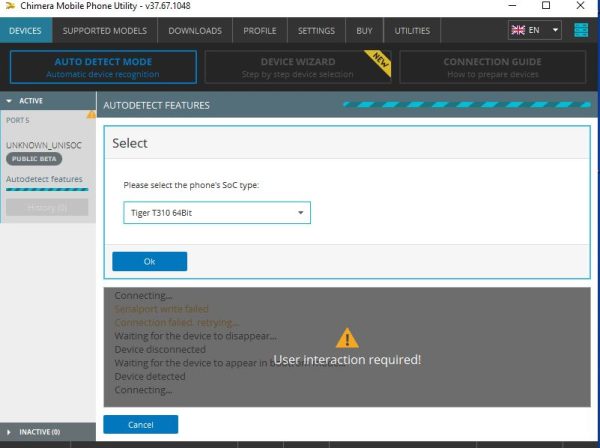This screenshot has width=600, height=448.
Task: Open the SoC type dropdown Tiger T310 64Bit
Action: pos(217,213)
